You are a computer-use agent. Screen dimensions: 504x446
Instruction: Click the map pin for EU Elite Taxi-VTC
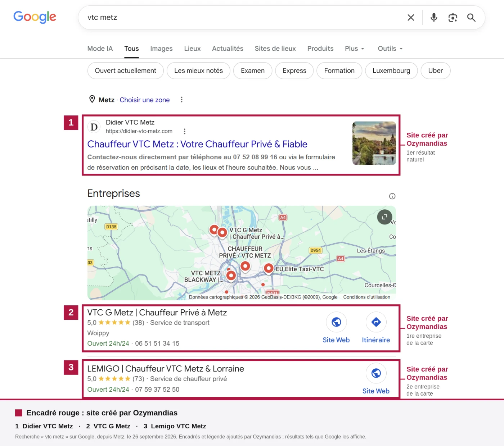269,268
